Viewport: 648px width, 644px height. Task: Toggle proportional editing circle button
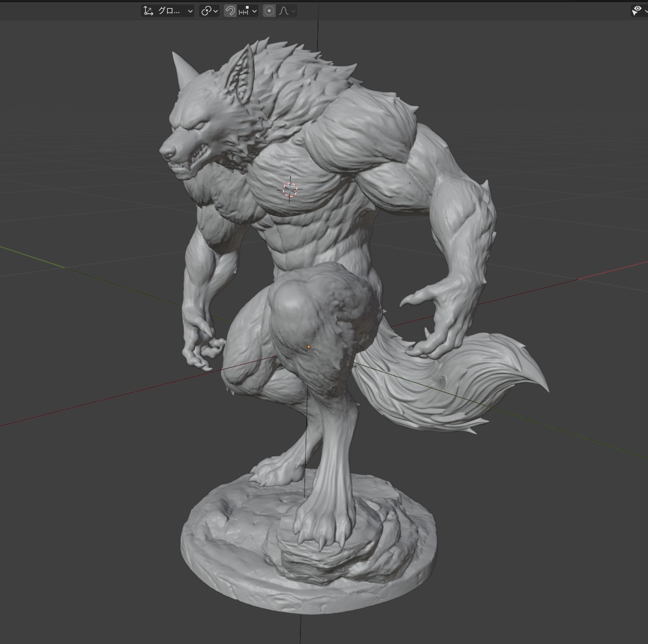[x=269, y=11]
